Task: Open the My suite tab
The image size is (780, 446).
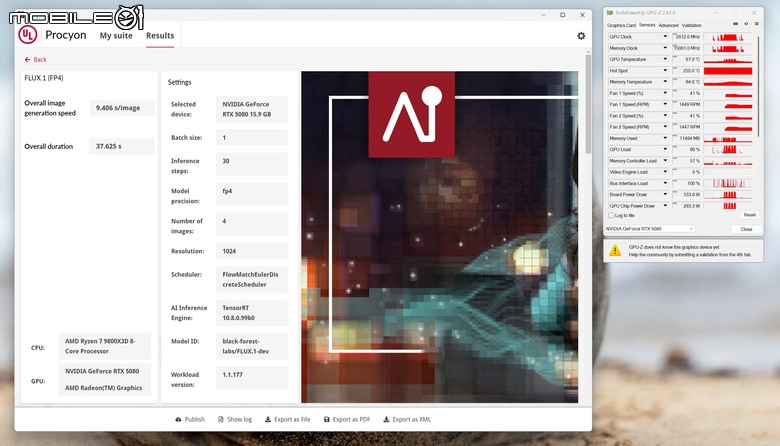Action: point(116,36)
